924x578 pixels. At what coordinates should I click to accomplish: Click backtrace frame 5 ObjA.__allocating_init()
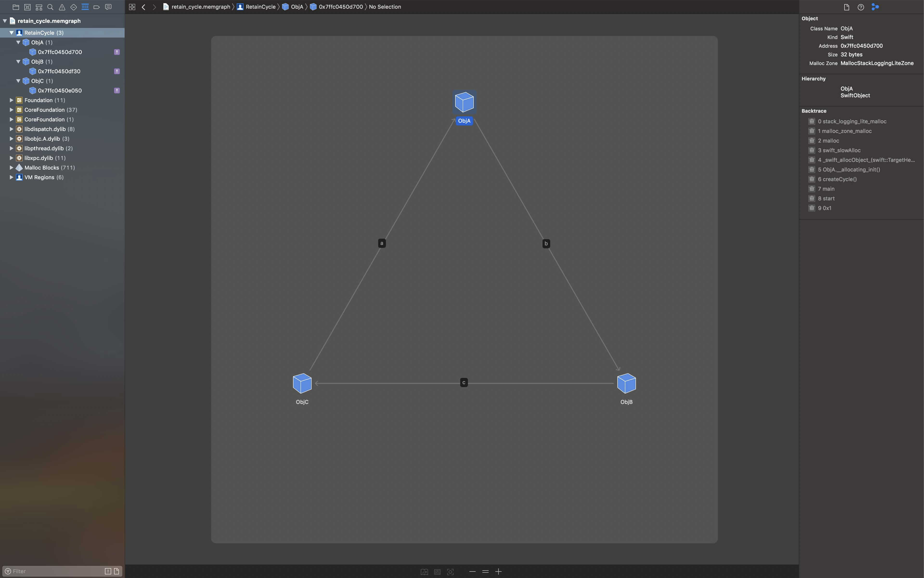coord(849,170)
